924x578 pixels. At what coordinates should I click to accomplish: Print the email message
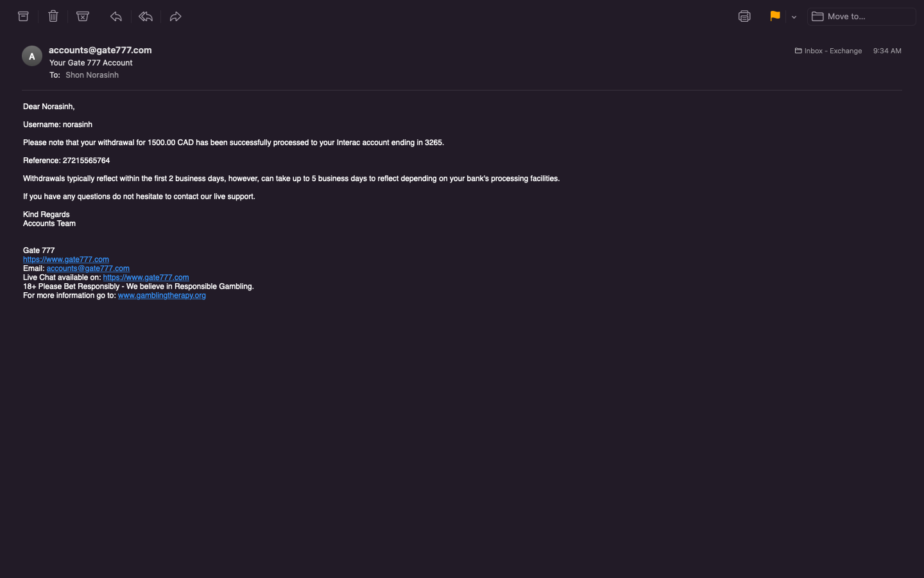744,17
